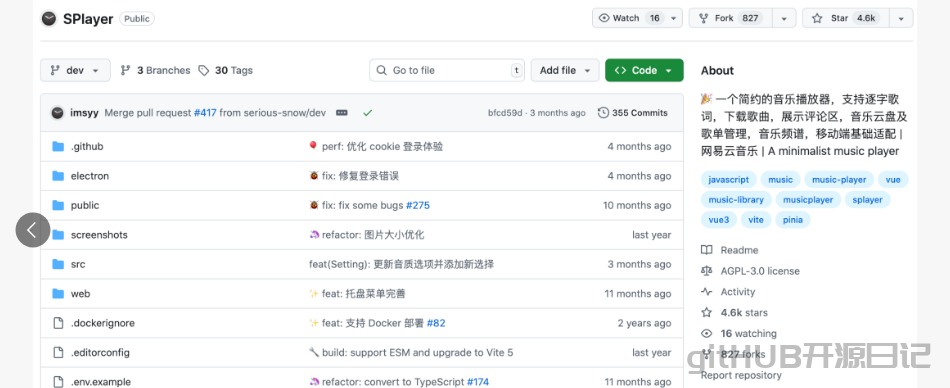Screen dimensions: 950x388
Task: Open the Add file dropdown
Action: click(565, 70)
